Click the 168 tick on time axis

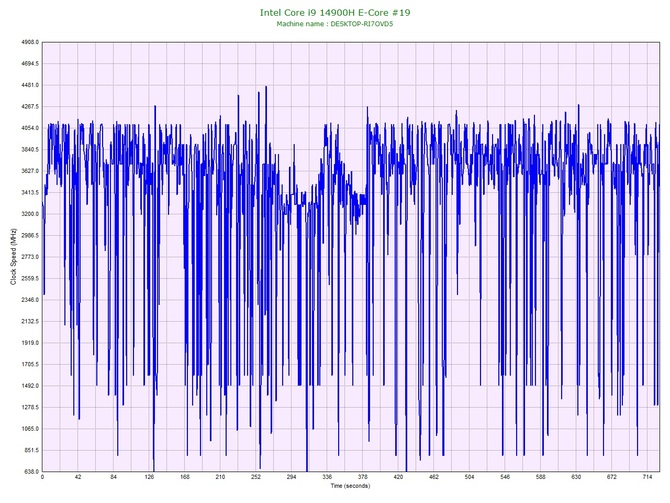(185, 477)
